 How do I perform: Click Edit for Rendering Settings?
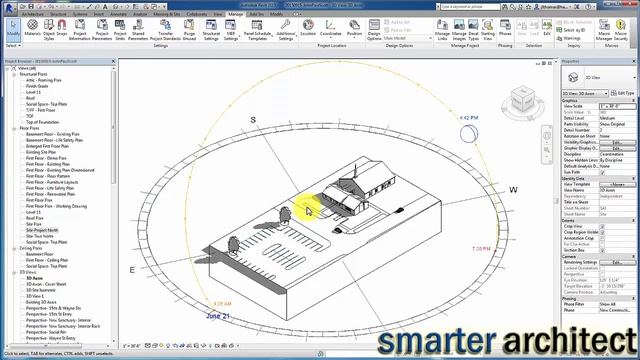click(617, 262)
